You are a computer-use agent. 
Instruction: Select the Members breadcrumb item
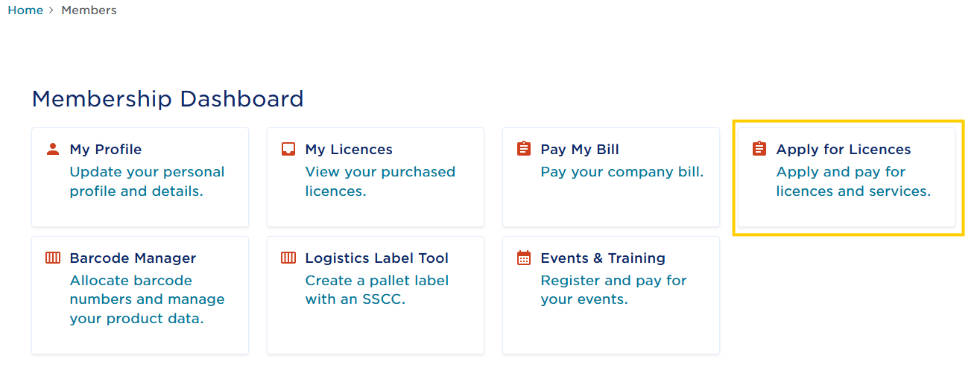pyautogui.click(x=89, y=10)
